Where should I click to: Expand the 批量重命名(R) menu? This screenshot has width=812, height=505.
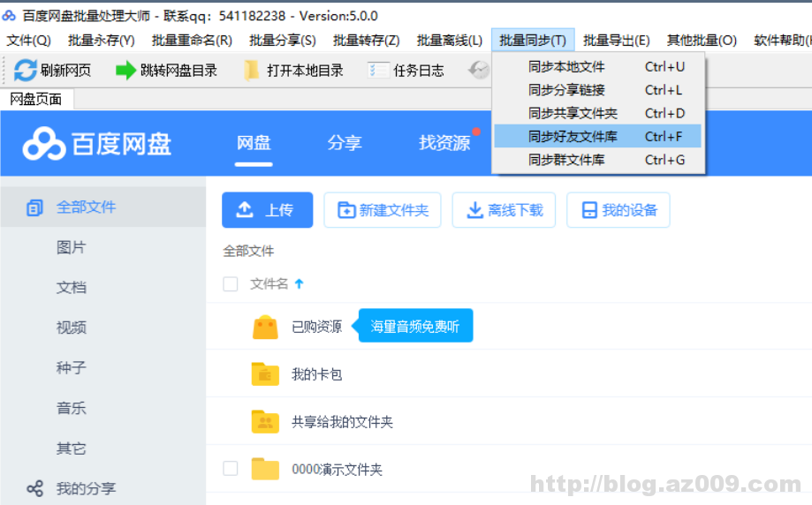tap(192, 40)
